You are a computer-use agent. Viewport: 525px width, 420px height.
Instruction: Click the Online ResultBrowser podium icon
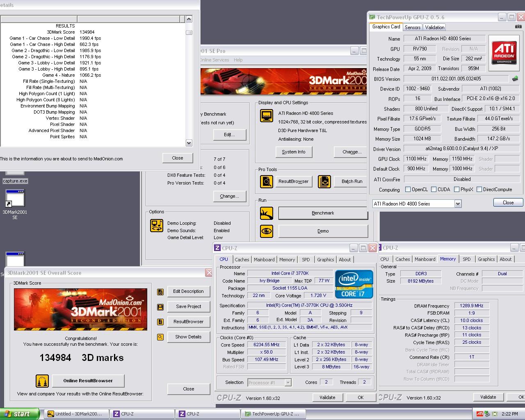(x=42, y=381)
